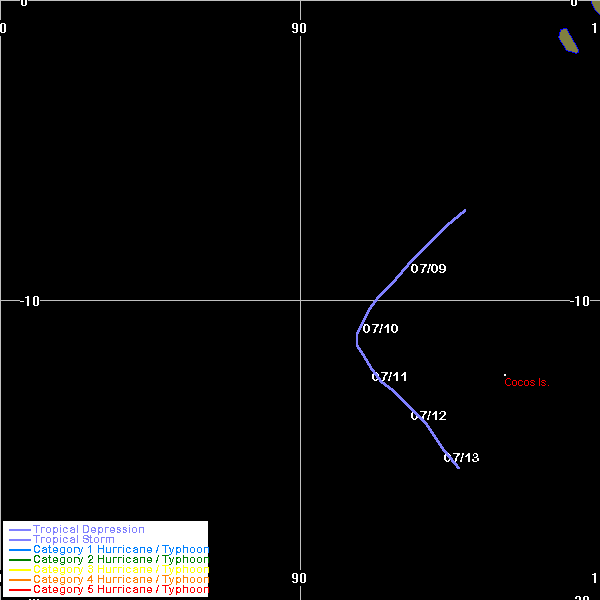This screenshot has width=600, height=600.
Task: Select the 07/10 track date marker
Action: [380, 329]
